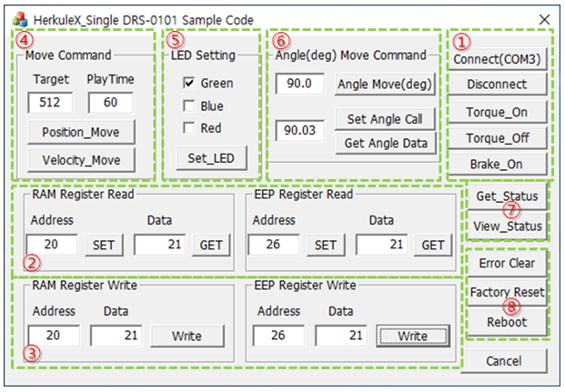Click the Get_Status button

point(507,196)
